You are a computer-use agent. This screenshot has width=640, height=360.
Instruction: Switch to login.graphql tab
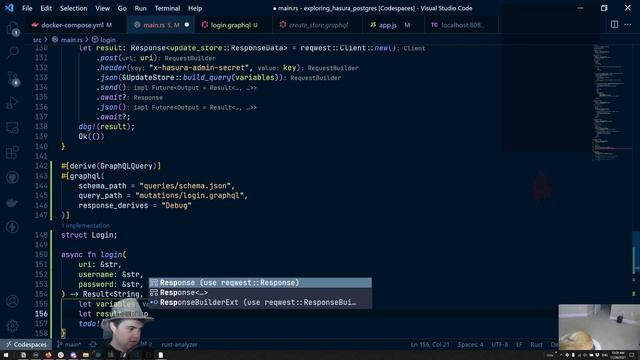point(233,25)
